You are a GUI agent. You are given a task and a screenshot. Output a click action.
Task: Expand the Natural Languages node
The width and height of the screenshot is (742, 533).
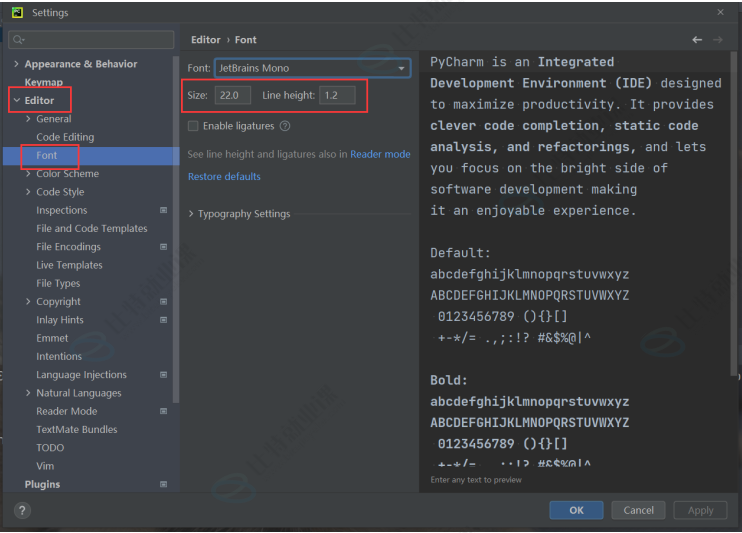28,393
